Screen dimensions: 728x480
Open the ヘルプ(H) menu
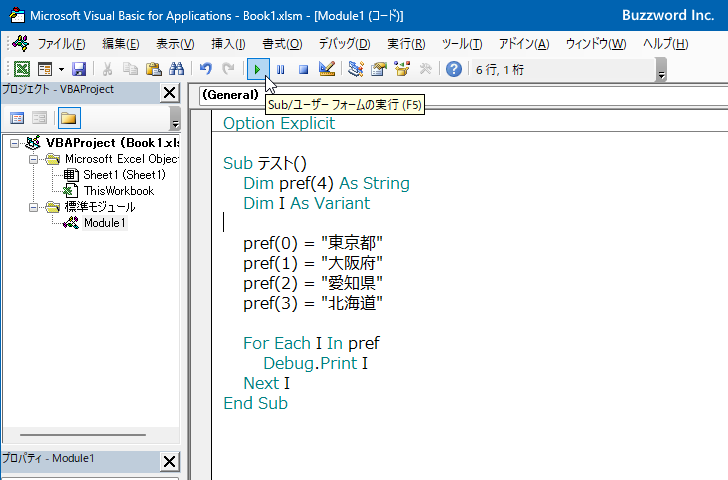point(665,44)
